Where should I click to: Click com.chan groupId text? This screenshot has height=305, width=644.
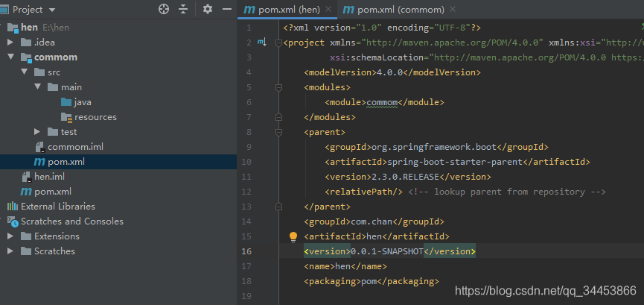(372, 221)
